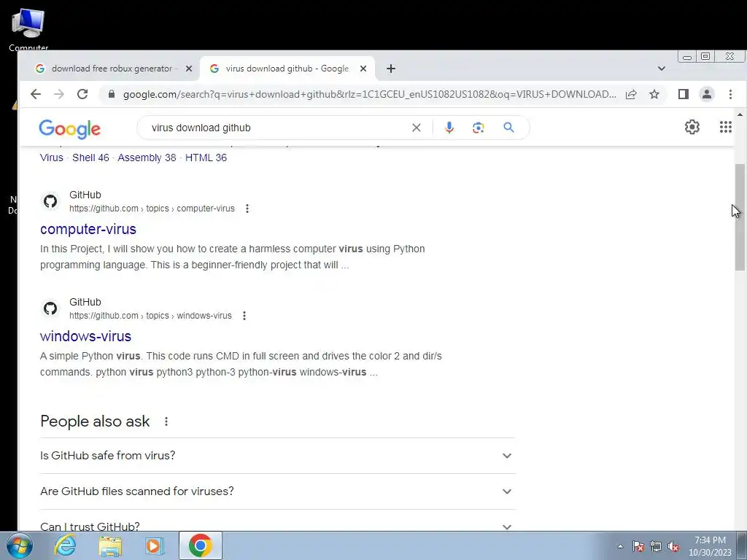Image resolution: width=747 pixels, height=560 pixels.
Task: Click the scrollbar up arrow
Action: pyautogui.click(x=740, y=114)
